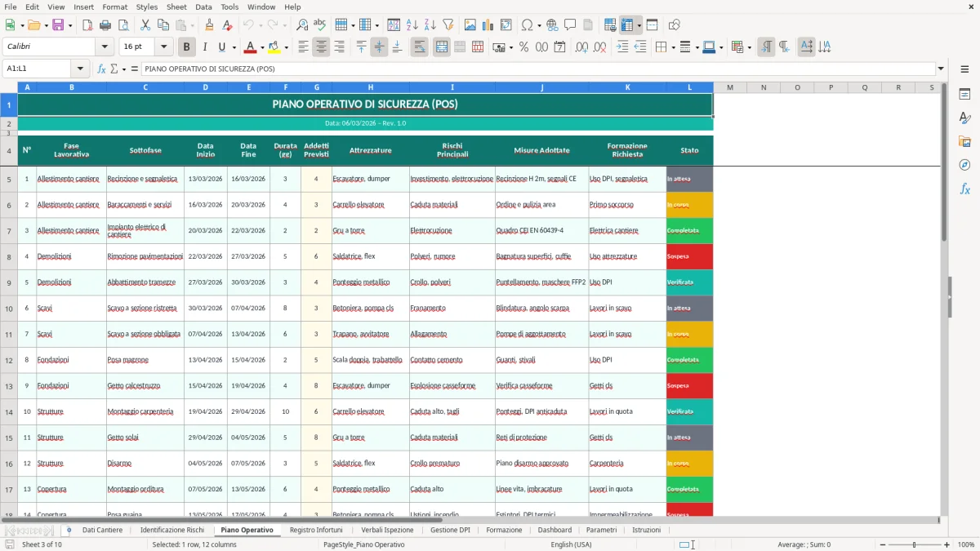
Task: Cut the selected cells
Action: [x=145, y=25]
